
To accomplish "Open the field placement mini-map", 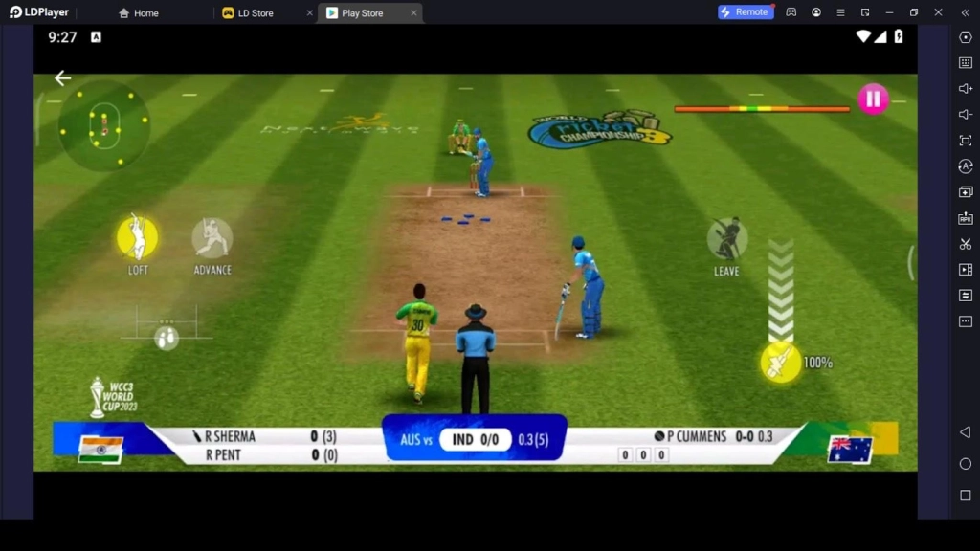I will (x=103, y=125).
